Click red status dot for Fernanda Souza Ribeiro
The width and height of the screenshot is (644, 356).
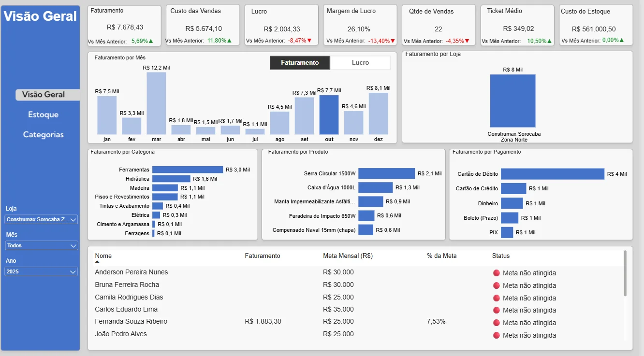click(496, 322)
